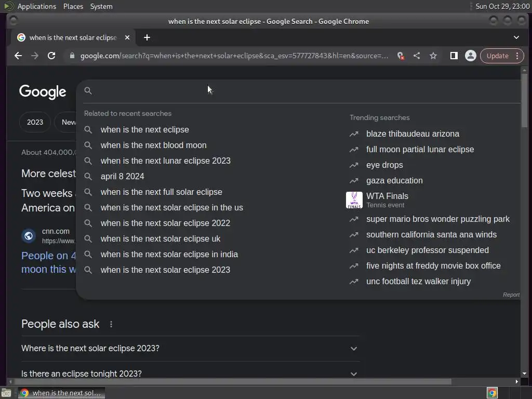Open trending search 'blaze thibaudeau arizona'
This screenshot has width=532, height=399.
point(413,134)
